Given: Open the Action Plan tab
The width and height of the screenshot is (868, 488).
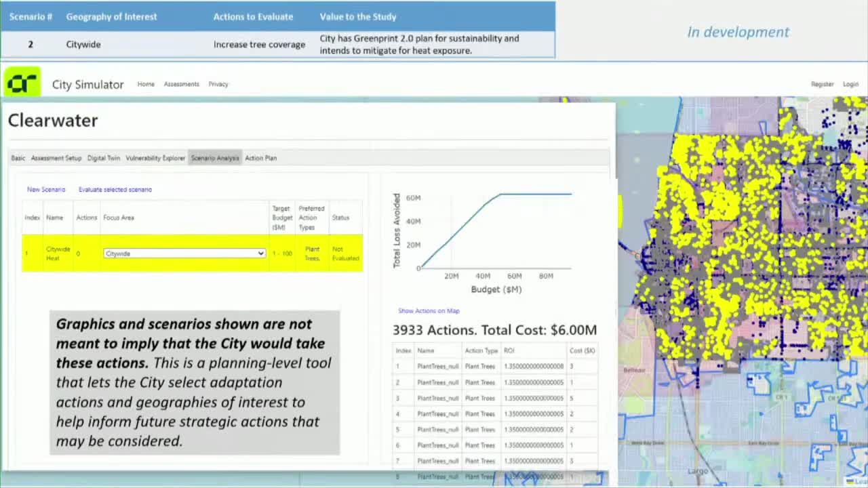Looking at the screenshot, I should tap(260, 158).
